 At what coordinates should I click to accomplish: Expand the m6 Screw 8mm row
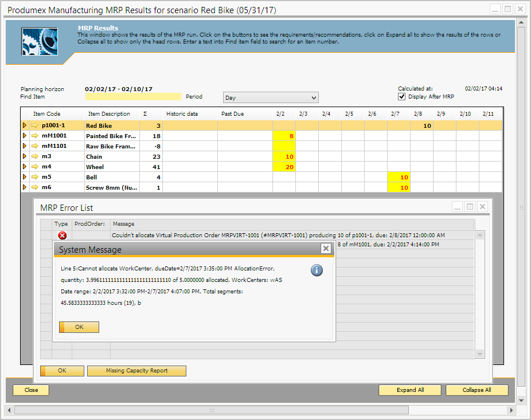(25, 187)
